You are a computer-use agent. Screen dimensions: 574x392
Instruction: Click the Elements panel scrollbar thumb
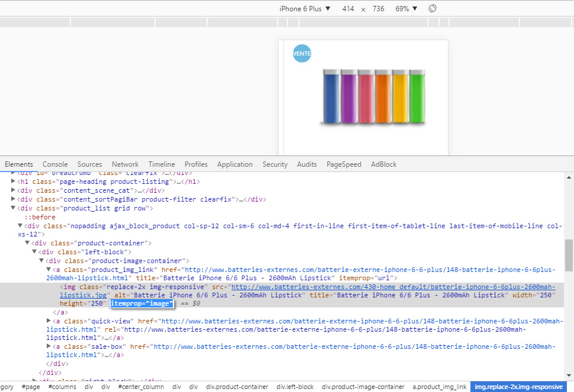569,255
